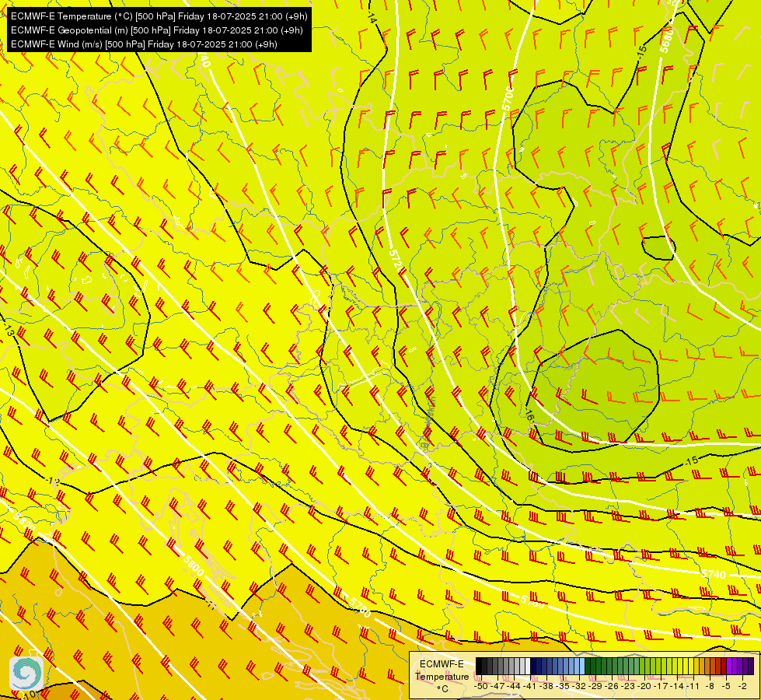Screen dimensions: 761x700
Task: Click the 5740 geopotential contour label
Action: pos(714,575)
